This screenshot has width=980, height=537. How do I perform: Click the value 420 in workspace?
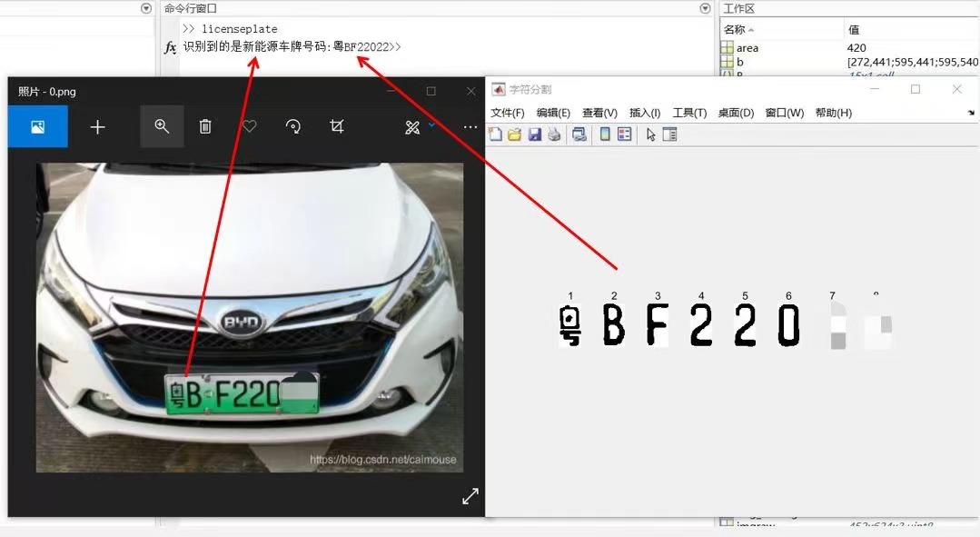click(x=856, y=48)
